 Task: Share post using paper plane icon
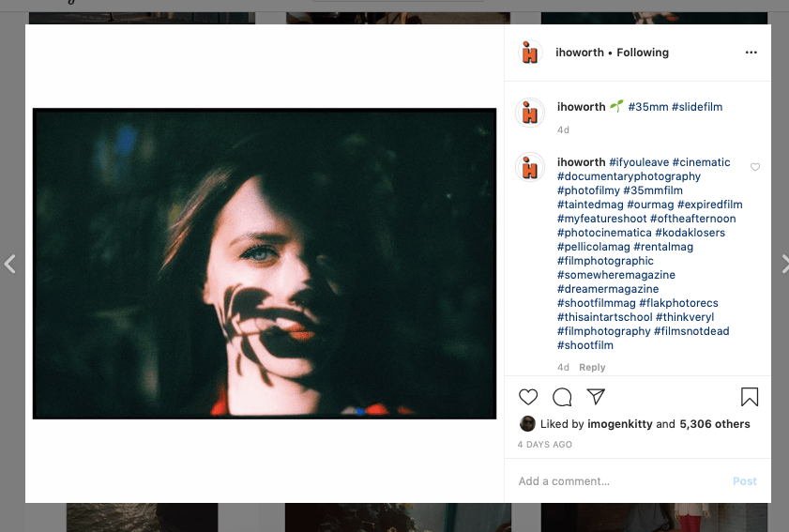pyautogui.click(x=596, y=396)
